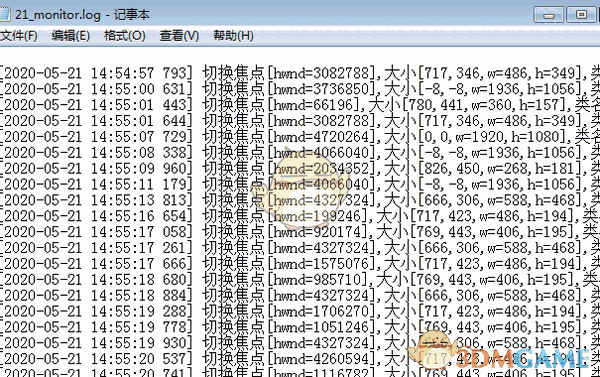Click log line timestamped 14:55:01 443
Screen dimensions: 600x377
coord(300,105)
